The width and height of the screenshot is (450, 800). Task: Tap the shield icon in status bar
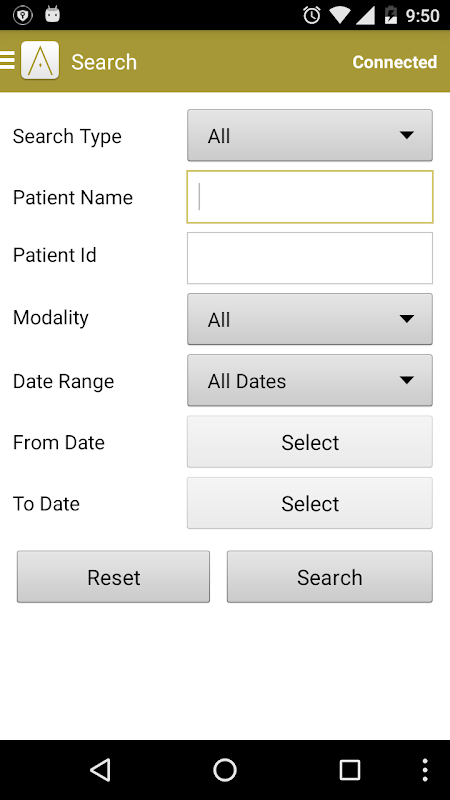pos(22,15)
